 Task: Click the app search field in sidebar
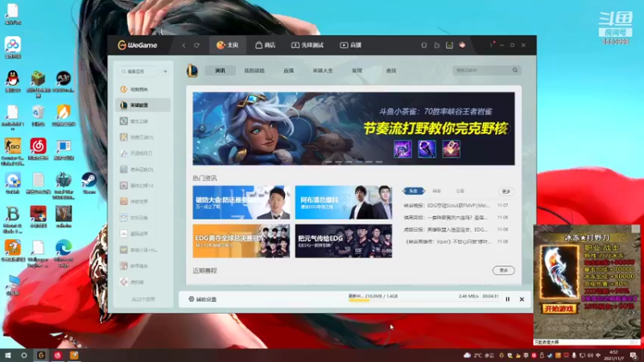(138, 72)
